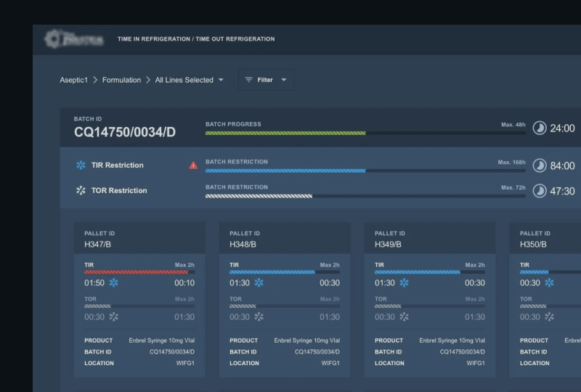Click the TIR snowflake icon on pallet H347/B
This screenshot has width=581, height=392.
pyautogui.click(x=114, y=283)
